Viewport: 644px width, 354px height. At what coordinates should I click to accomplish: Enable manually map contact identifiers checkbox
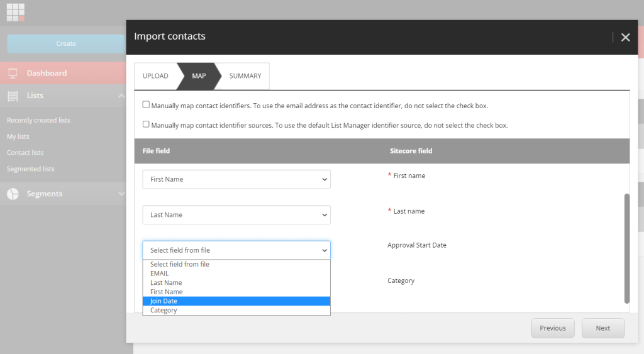click(146, 105)
